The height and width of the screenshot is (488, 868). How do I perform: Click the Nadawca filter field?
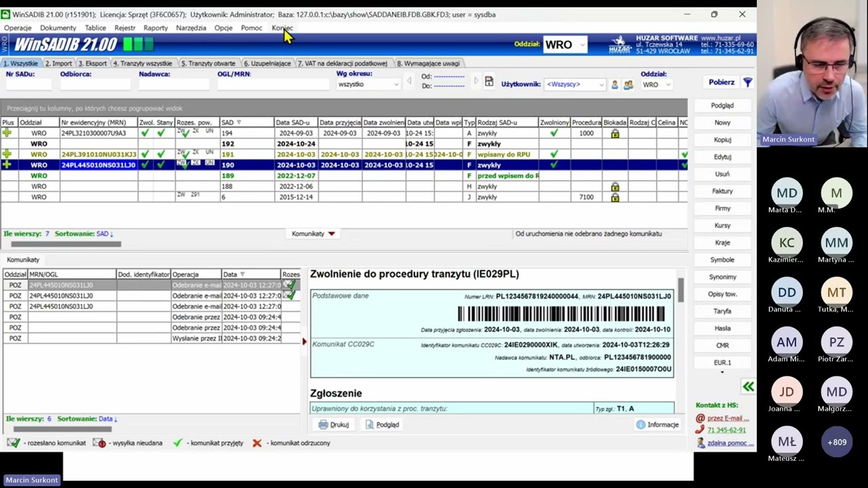(x=174, y=84)
